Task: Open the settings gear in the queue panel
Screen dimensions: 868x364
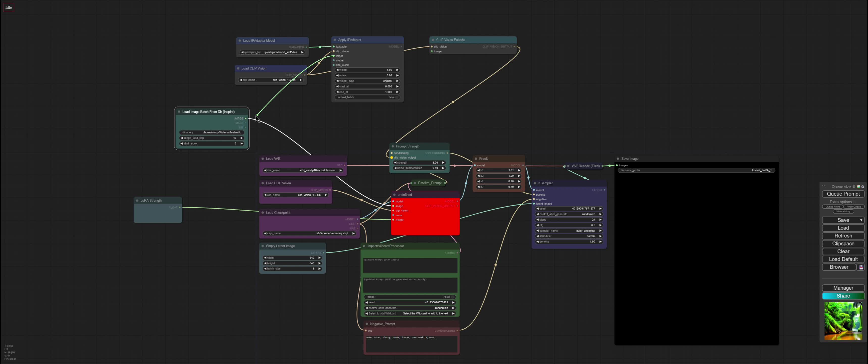Action: point(863,187)
